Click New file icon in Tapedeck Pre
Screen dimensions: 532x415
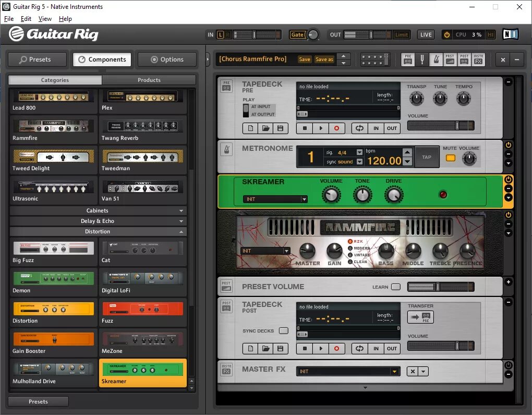(x=250, y=128)
